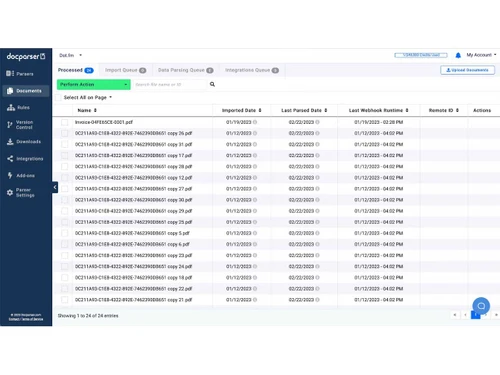Image resolution: width=500 pixels, height=375 pixels.
Task: Click the file name ending in copy 18.pdf
Action: [133, 278]
